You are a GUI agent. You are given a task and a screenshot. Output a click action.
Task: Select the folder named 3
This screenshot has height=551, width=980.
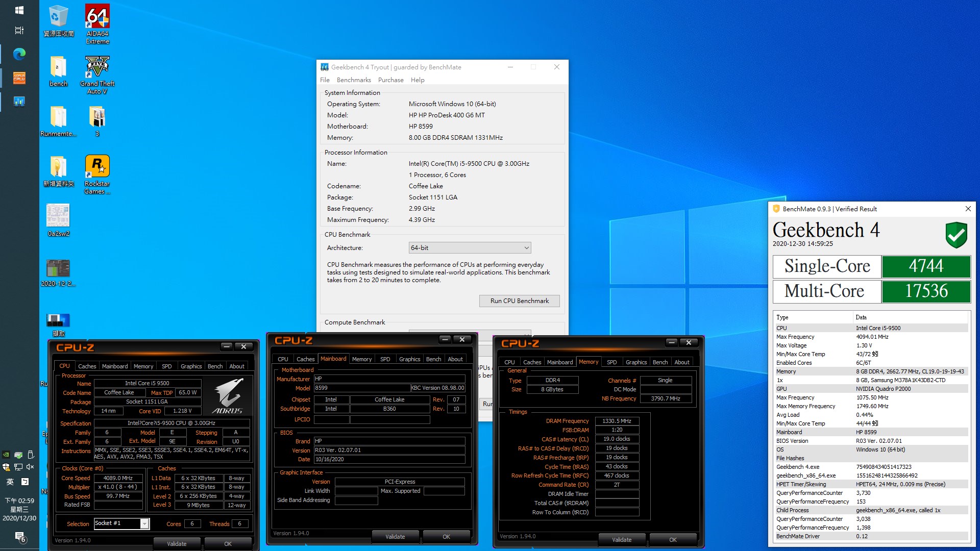pyautogui.click(x=97, y=121)
